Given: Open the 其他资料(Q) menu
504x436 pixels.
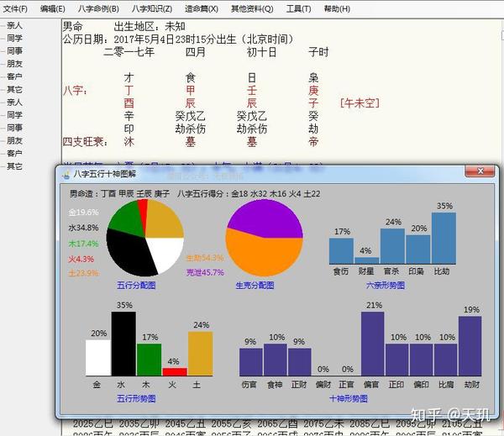Looking at the screenshot, I should (252, 8).
